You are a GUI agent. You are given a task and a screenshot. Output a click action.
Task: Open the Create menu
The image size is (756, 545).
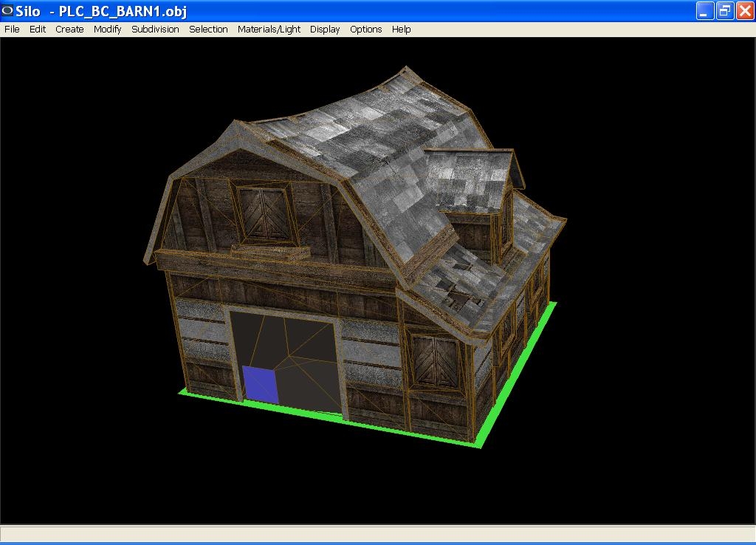click(x=69, y=30)
